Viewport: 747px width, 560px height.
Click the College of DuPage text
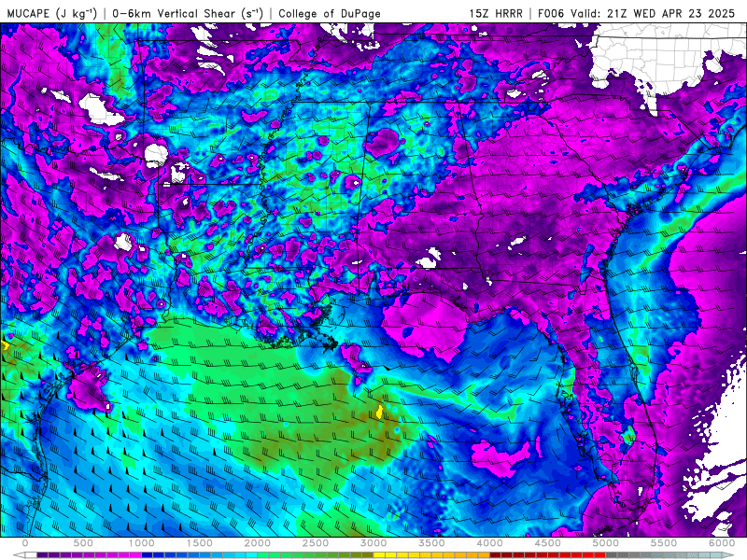tap(330, 13)
